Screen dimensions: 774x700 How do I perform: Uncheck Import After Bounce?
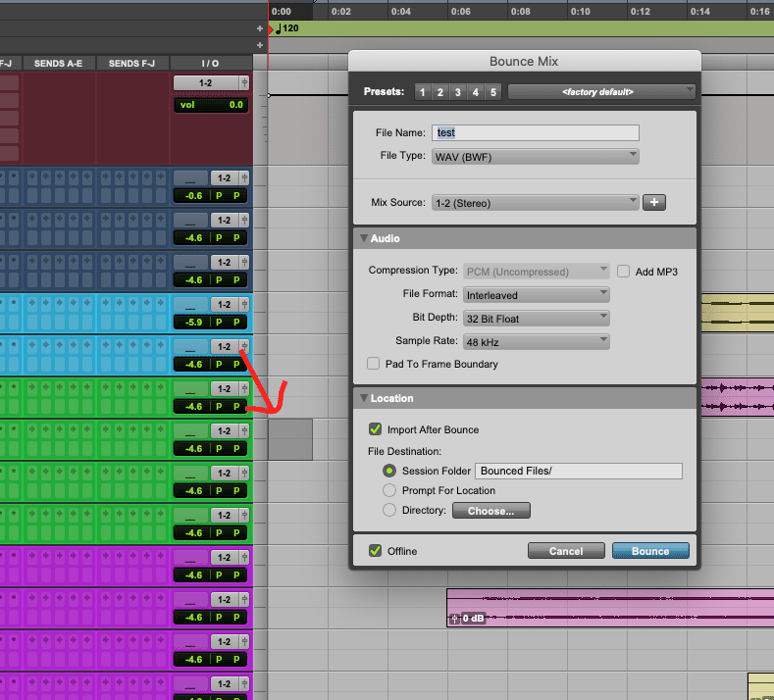(x=375, y=429)
